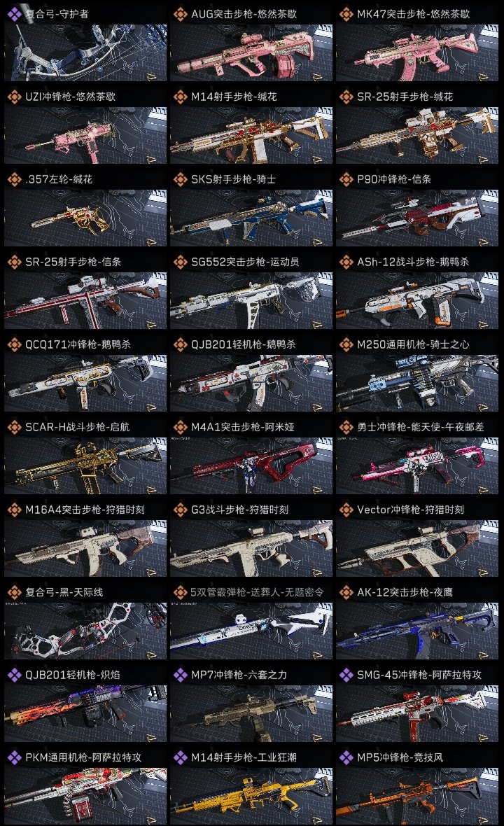Choose the PKM通用机枪-阿萨拉特攻 skin image
This screenshot has width=504, height=826.
tap(85, 797)
